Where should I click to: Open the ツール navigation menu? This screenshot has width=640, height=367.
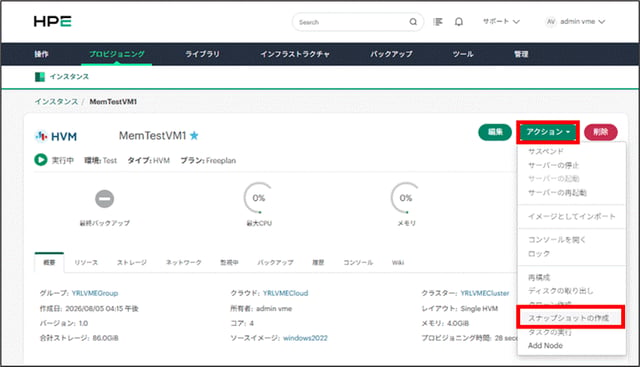coord(463,54)
